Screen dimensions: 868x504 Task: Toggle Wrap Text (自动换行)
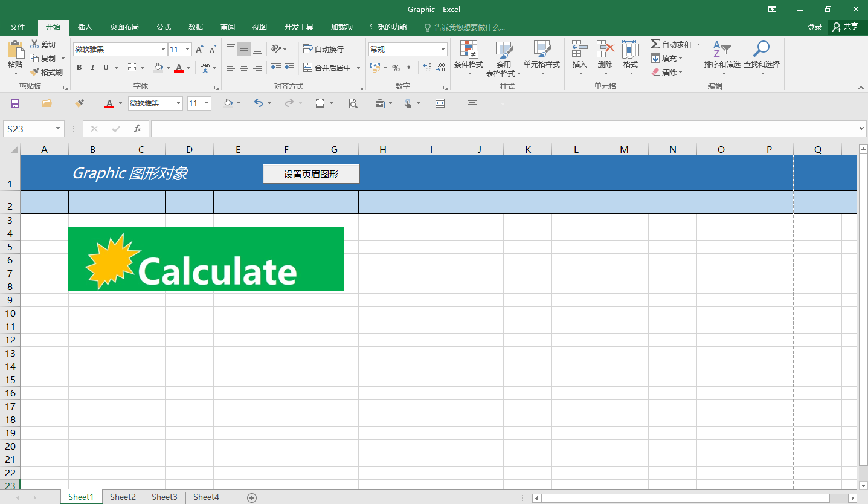[x=323, y=49]
